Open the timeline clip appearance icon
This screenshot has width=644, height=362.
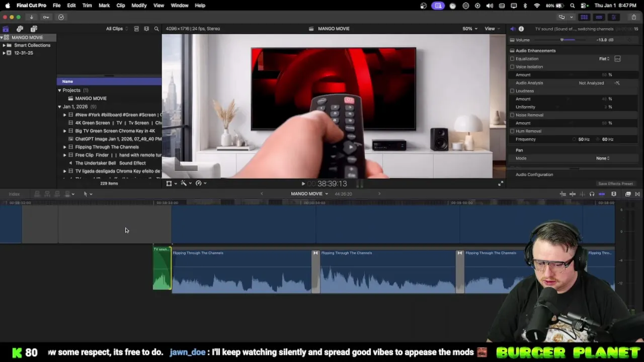pyautogui.click(x=614, y=194)
